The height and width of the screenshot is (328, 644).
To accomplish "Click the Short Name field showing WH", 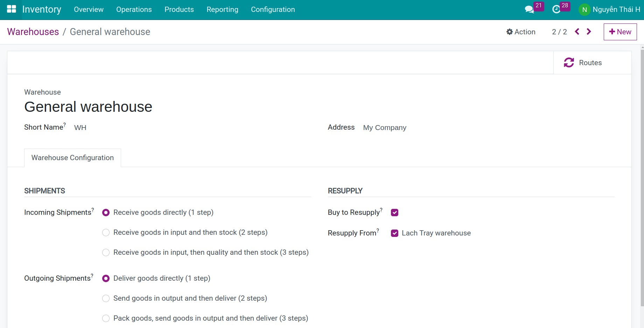I will pyautogui.click(x=80, y=127).
